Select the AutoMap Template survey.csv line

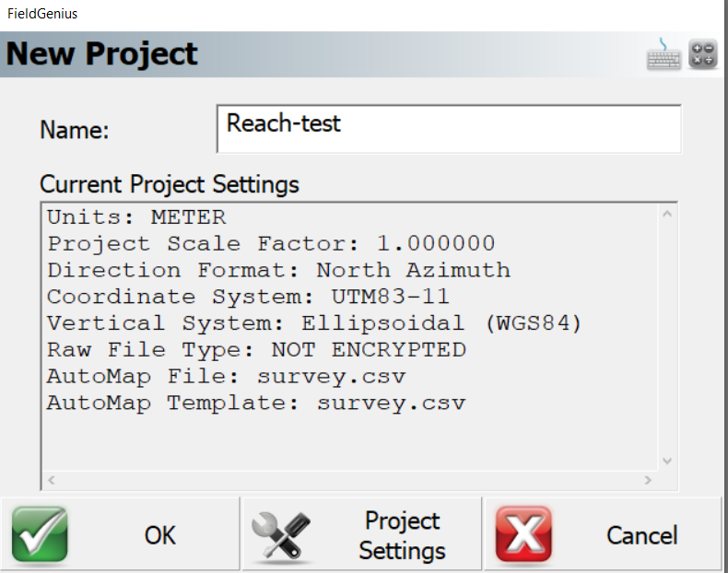click(256, 403)
